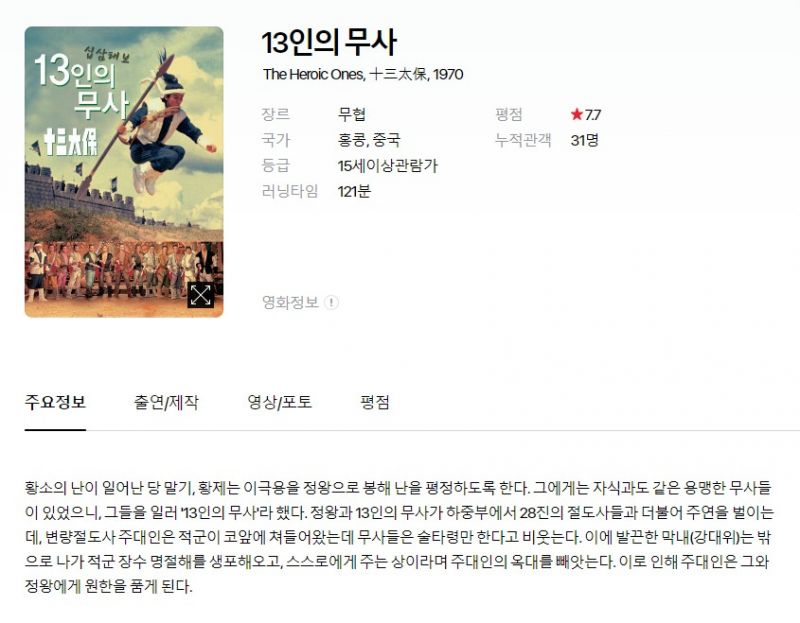800x623 pixels.
Task: Expand the movie poster with fullscreen icon
Action: [x=201, y=295]
